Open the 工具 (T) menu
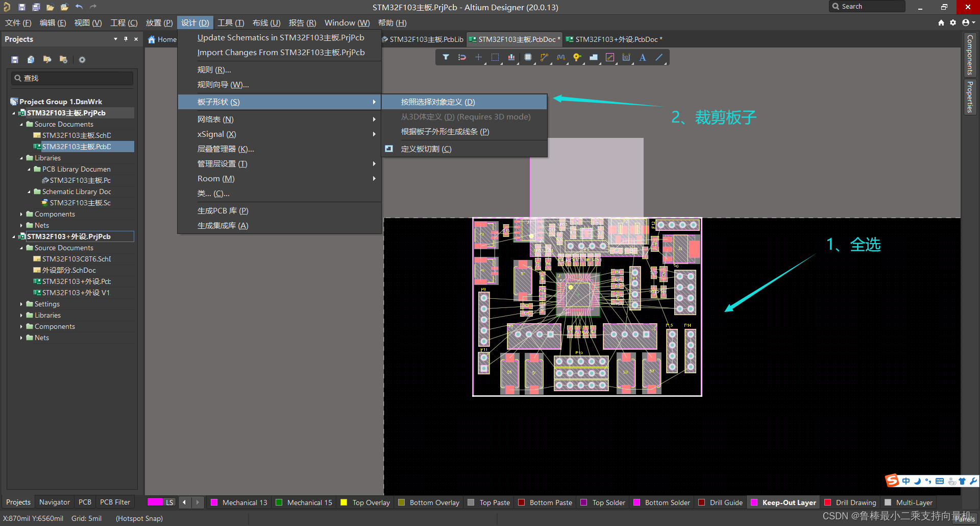 coord(231,23)
